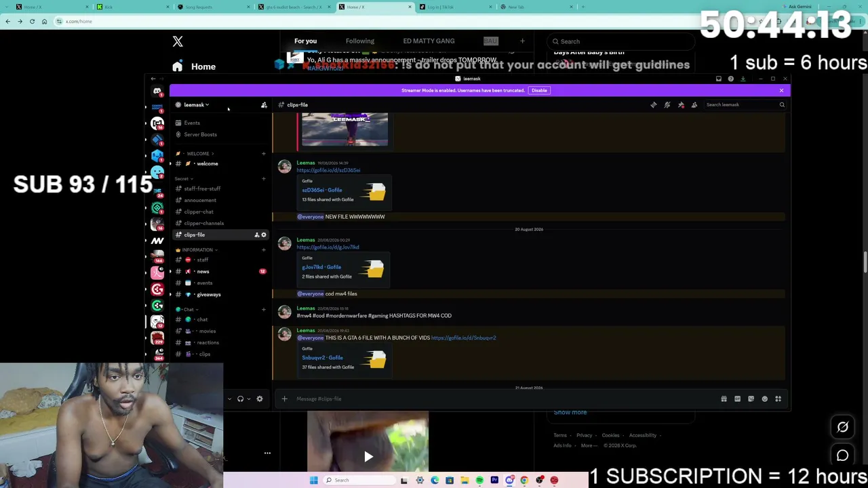The image size is (868, 488).
Task: Open clips-file channel settings gear
Action: click(x=264, y=235)
